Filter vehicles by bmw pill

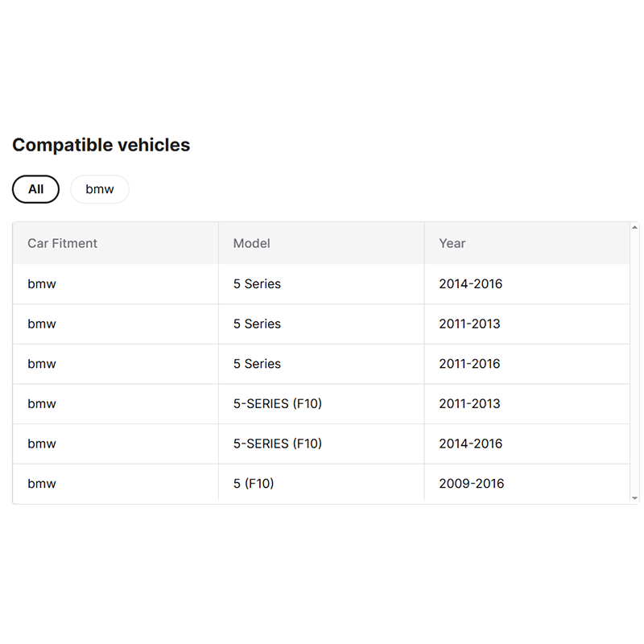(x=100, y=189)
